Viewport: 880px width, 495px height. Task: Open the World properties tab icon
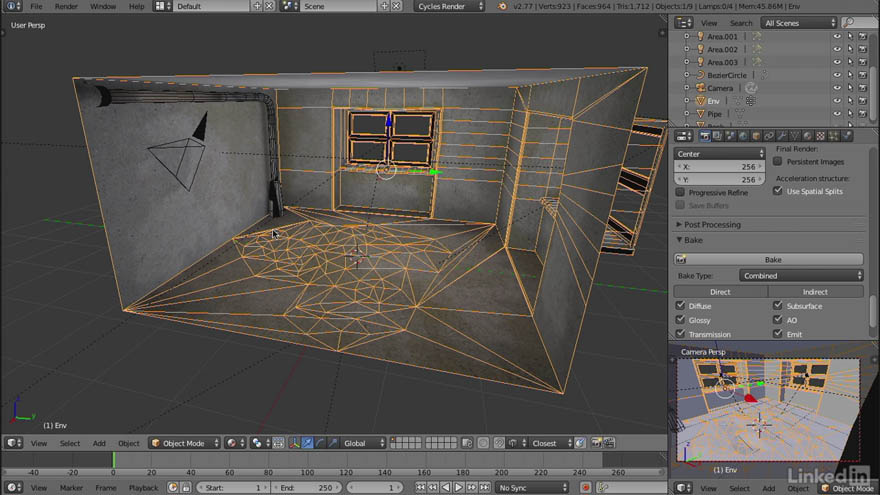pos(743,136)
